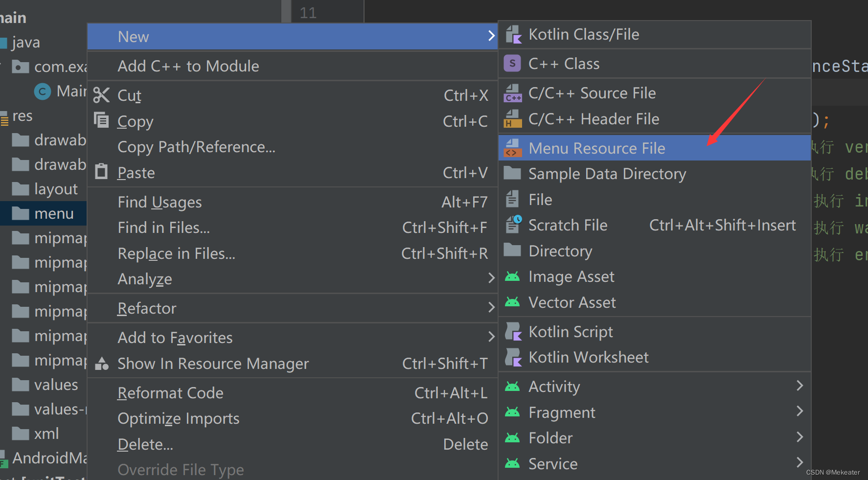868x480 pixels.
Task: Click the Sample Data Directory folder icon
Action: click(x=512, y=173)
